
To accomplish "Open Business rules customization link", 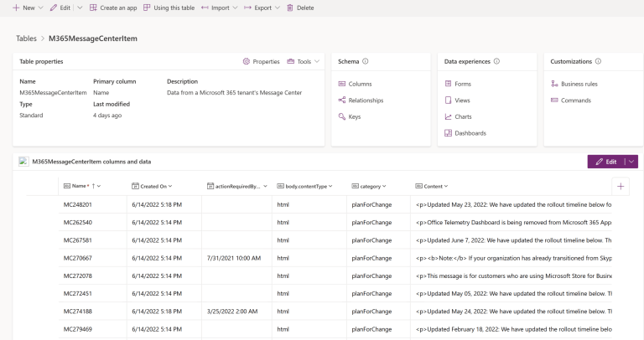I will coord(579,84).
